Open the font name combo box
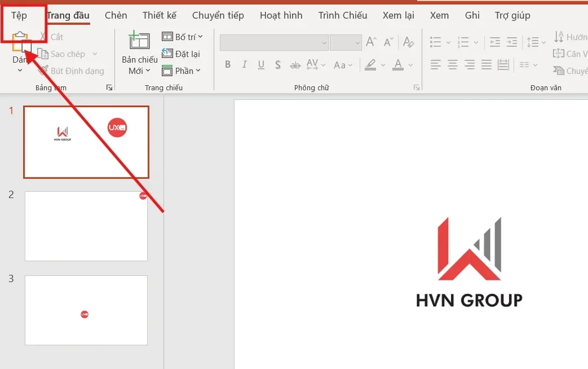This screenshot has height=369, width=588. point(274,43)
